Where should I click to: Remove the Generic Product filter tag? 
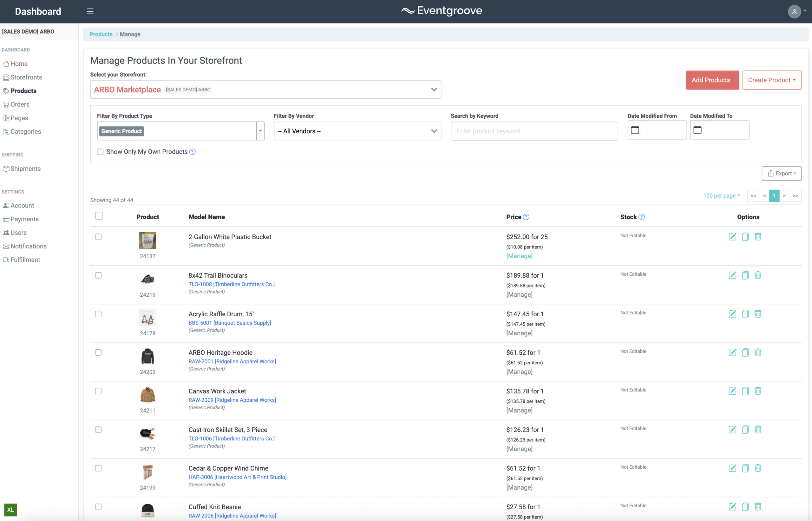coord(121,131)
